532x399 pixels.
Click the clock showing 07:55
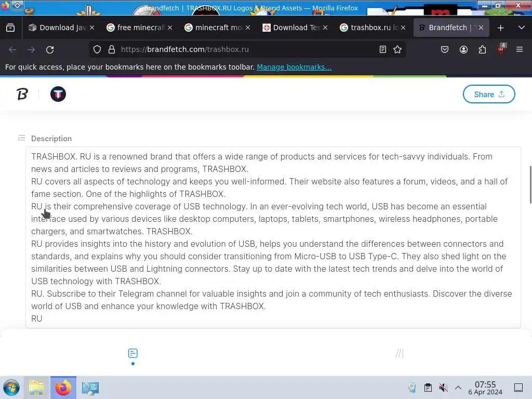485,388
